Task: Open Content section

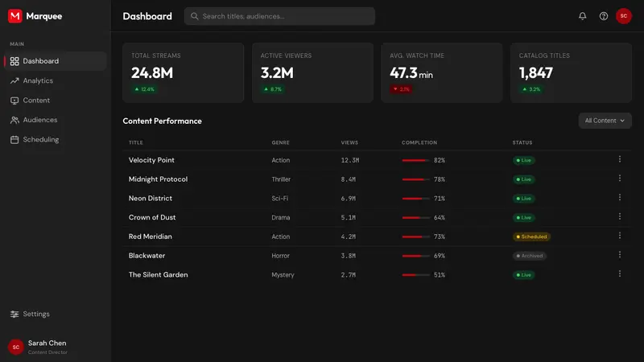Action: 55,101
